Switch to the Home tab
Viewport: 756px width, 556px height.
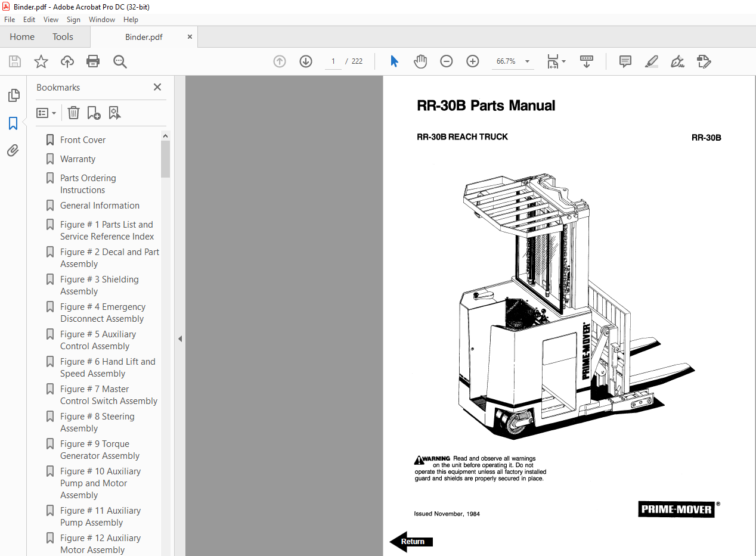pyautogui.click(x=22, y=37)
